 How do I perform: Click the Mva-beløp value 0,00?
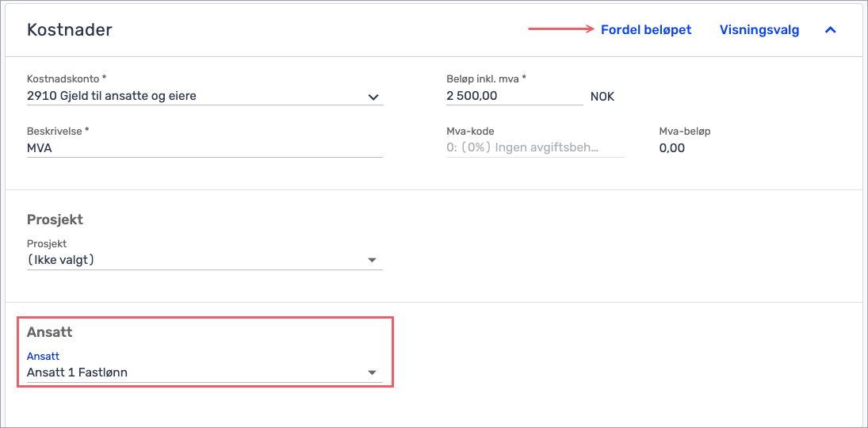[x=672, y=148]
